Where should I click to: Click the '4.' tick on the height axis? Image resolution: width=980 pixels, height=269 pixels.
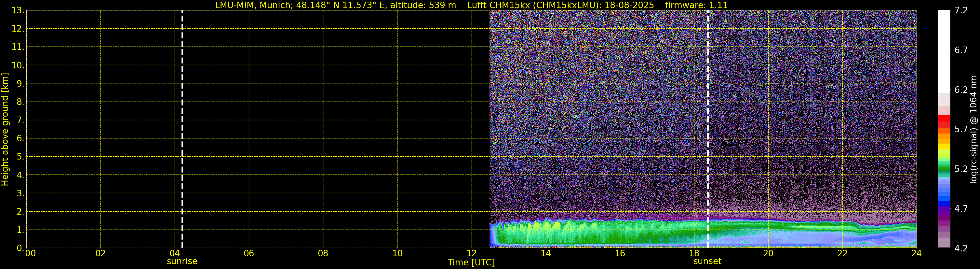pos(20,175)
